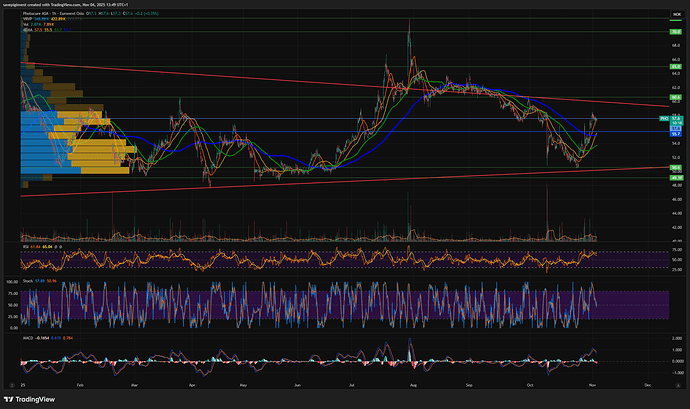Click the volume profile histogram bars
Screen dimensions: 690x409
click(x=60, y=140)
